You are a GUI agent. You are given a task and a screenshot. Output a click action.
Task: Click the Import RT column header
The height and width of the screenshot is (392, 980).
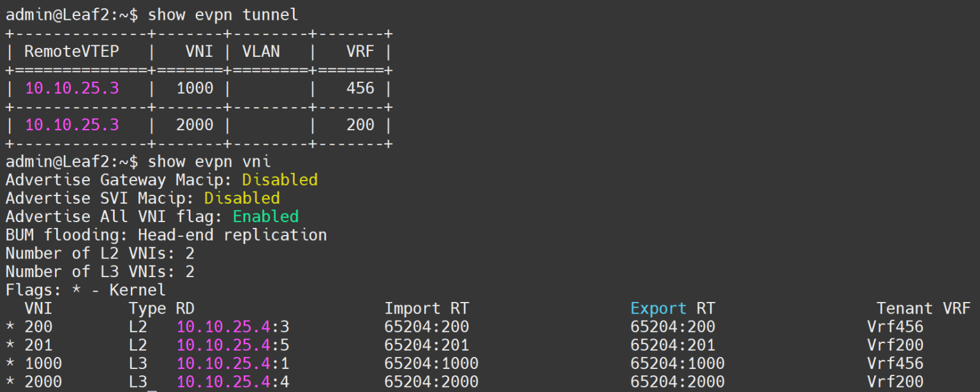pos(426,309)
